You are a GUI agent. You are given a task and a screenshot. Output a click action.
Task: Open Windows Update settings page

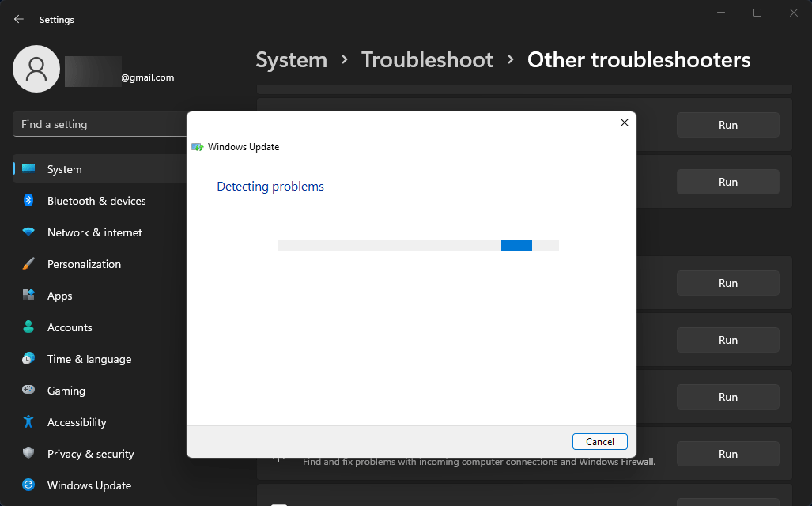tap(89, 485)
